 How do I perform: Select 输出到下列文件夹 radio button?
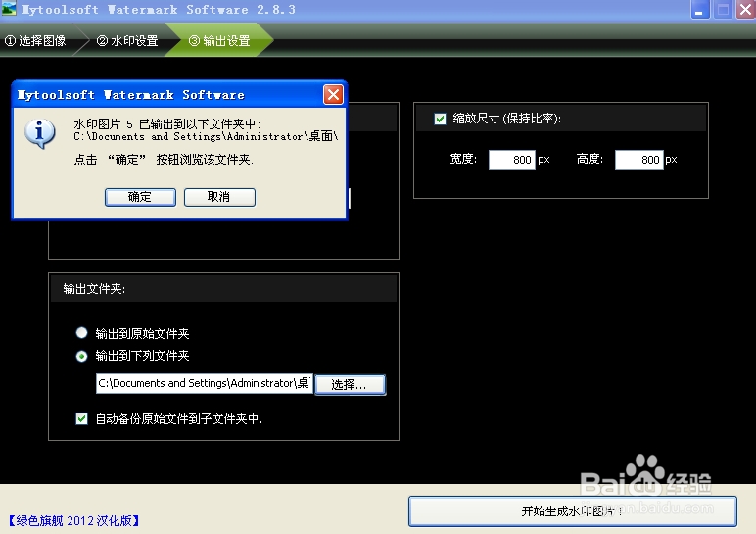(x=82, y=356)
